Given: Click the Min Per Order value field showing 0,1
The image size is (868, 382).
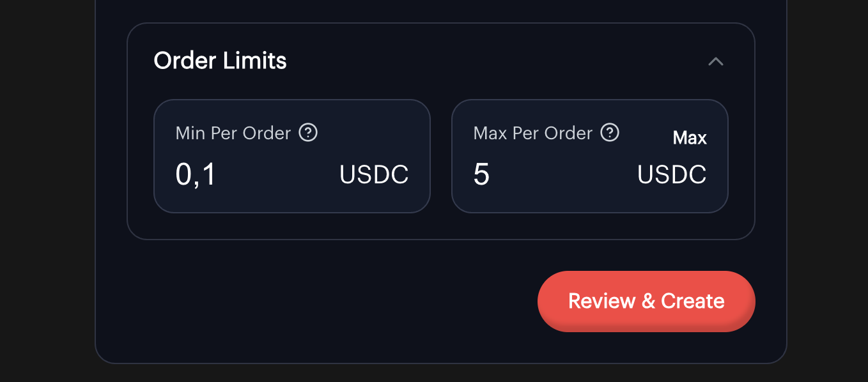Looking at the screenshot, I should pyautogui.click(x=195, y=174).
